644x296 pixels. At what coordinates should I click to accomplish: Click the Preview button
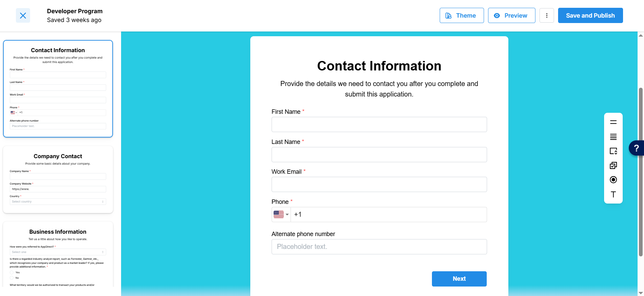point(511,16)
